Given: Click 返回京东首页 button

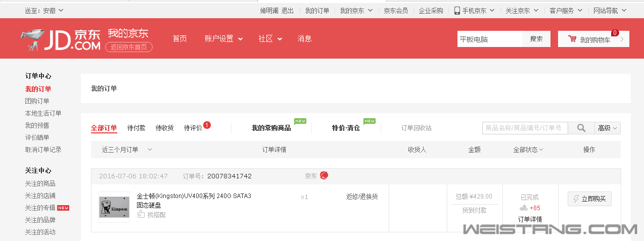Looking at the screenshot, I should 129,47.
